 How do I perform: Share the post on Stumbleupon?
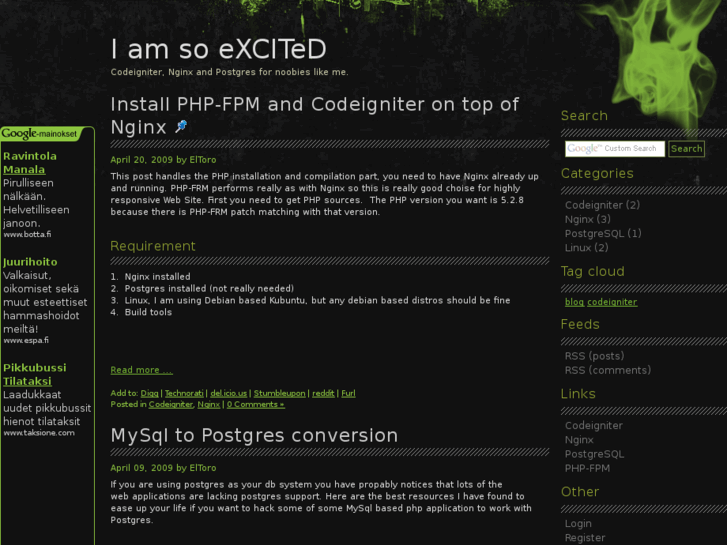[280, 393]
